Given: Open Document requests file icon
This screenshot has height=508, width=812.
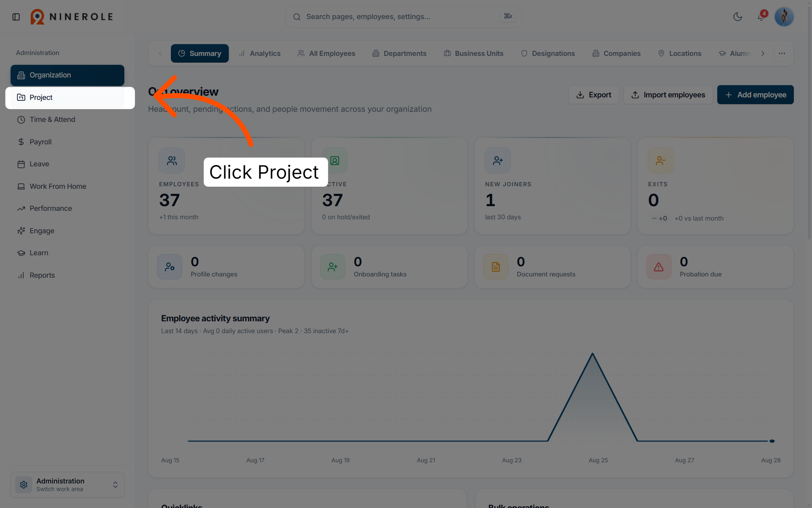Looking at the screenshot, I should 496,267.
